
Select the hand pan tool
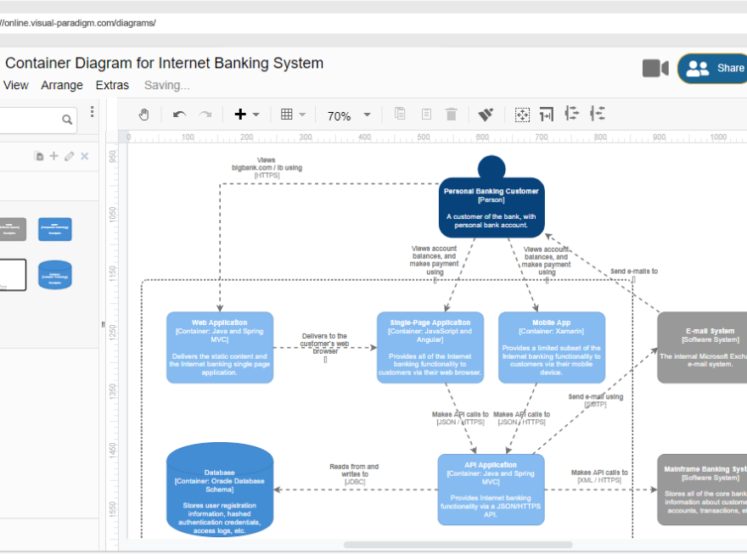coord(143,114)
